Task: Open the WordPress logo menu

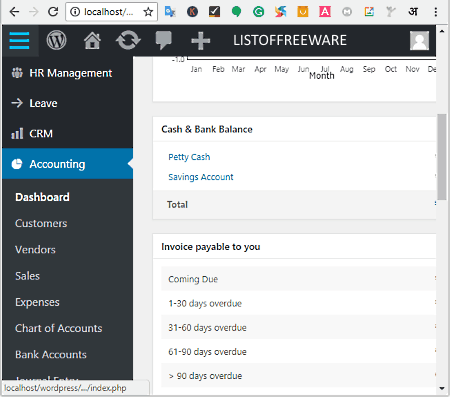Action: (x=56, y=41)
